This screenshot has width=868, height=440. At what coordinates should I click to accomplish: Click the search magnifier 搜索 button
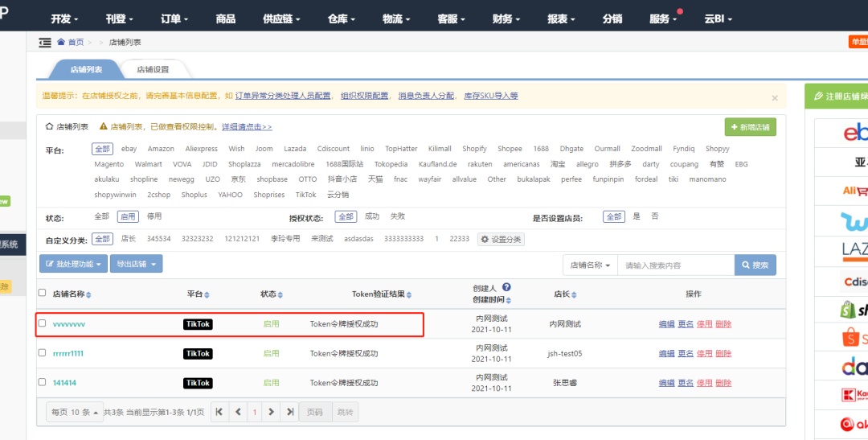pos(755,265)
